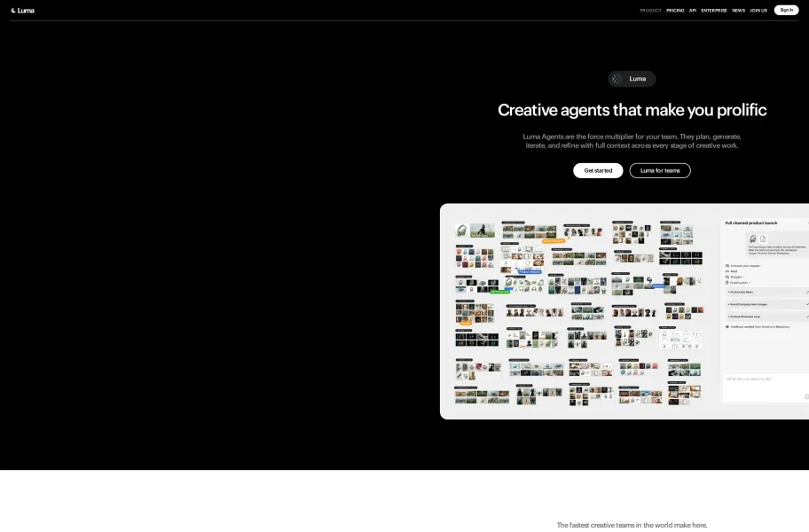The image size is (809, 532).
Task: Click the green label tag on canvas
Action: (x=500, y=292)
